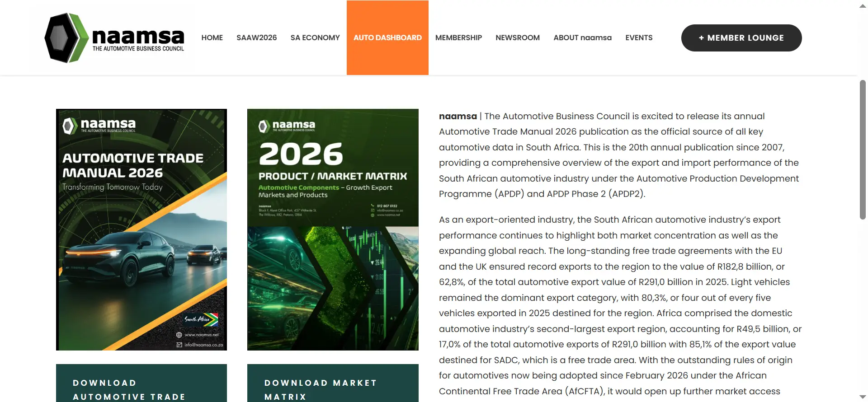Click the vertical scrollbar thumb
The width and height of the screenshot is (868, 402).
pos(863,150)
